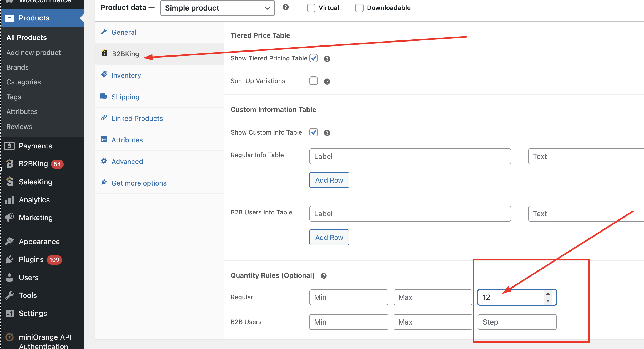Open Get more options link

pyautogui.click(x=159, y=183)
